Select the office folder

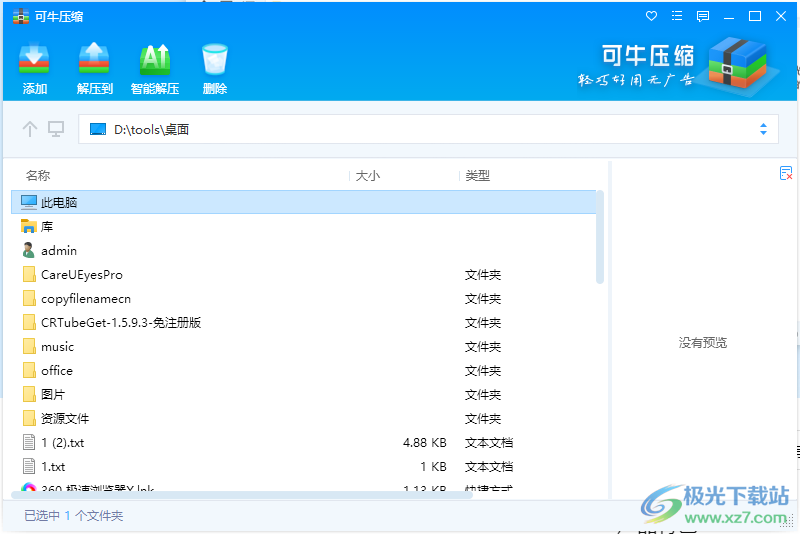[57, 370]
